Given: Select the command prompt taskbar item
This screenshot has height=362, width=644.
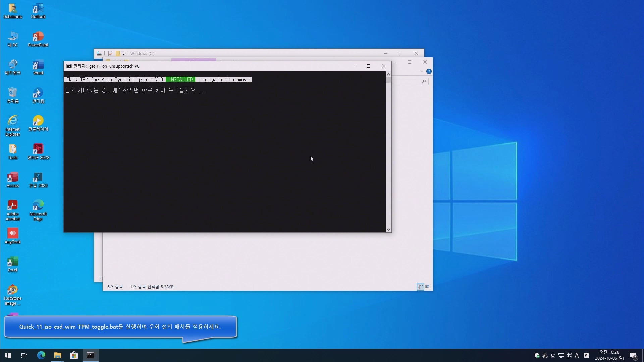Looking at the screenshot, I should pyautogui.click(x=90, y=355).
